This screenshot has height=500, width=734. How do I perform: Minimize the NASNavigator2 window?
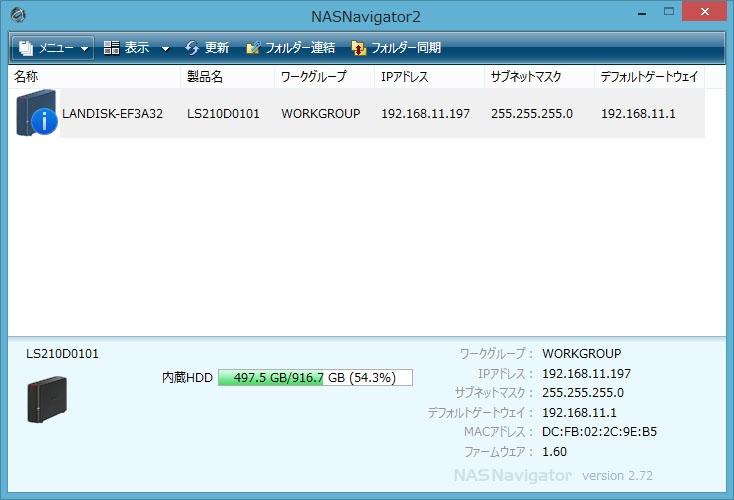[642, 13]
